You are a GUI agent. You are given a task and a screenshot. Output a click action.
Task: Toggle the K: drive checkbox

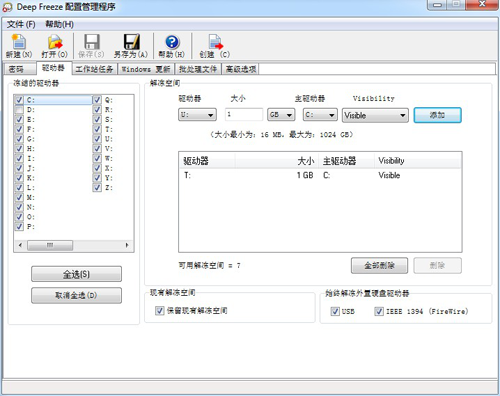[x=19, y=178]
